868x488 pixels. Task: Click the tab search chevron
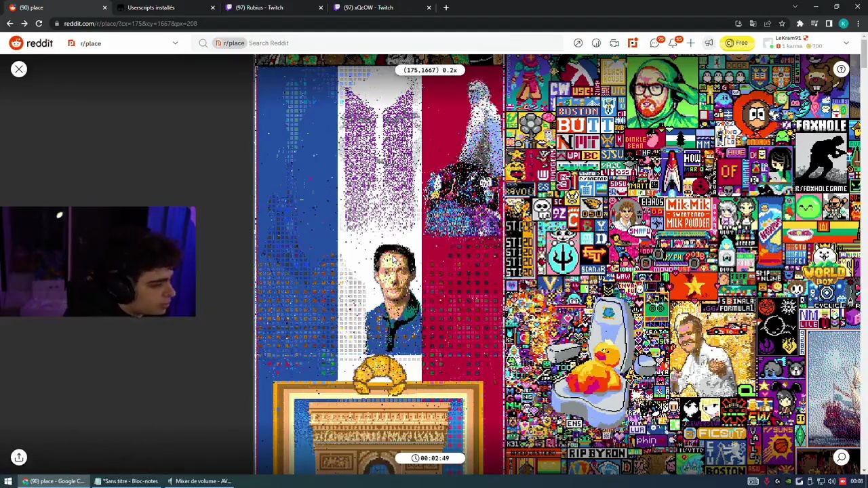(795, 7)
